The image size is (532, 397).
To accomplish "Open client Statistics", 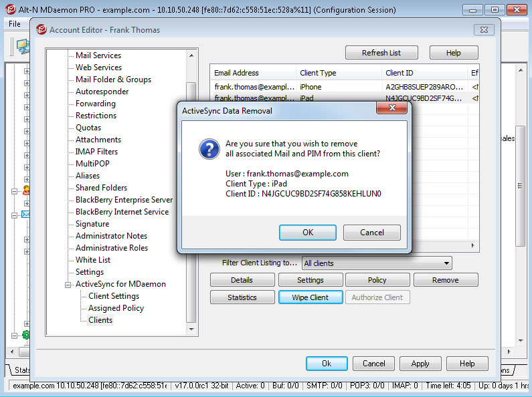I will [x=242, y=297].
